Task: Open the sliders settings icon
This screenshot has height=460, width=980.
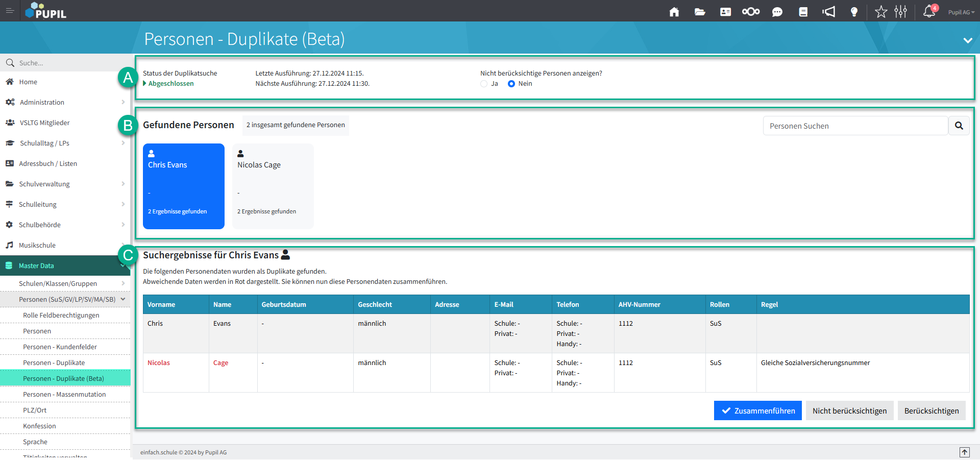Action: [901, 12]
